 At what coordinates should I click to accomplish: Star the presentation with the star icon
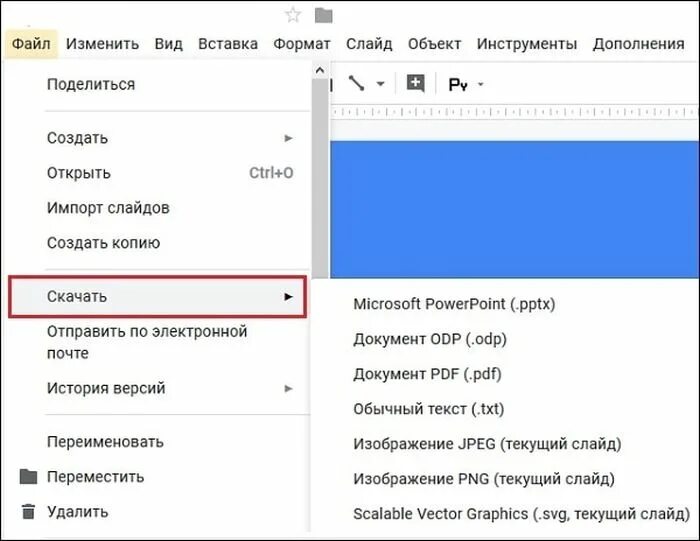[x=293, y=15]
